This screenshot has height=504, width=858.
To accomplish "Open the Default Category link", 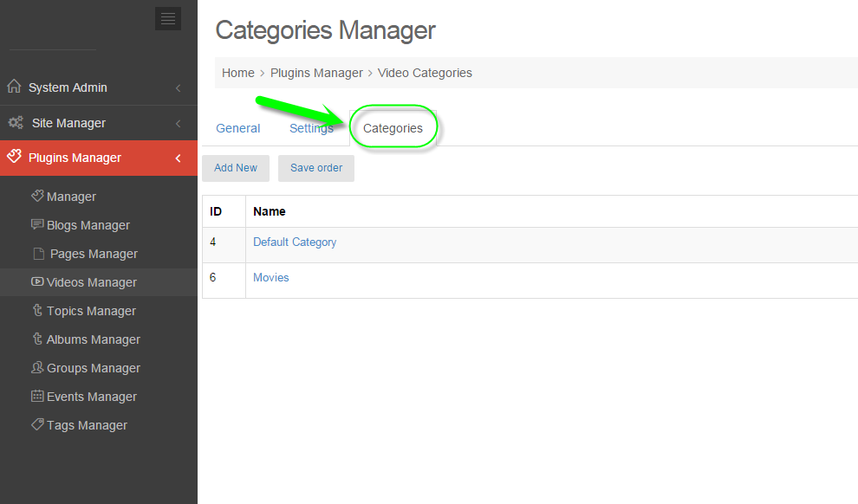I will 295,242.
